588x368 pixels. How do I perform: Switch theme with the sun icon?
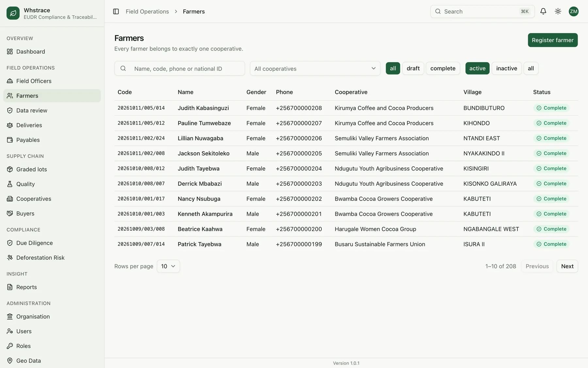558,11
